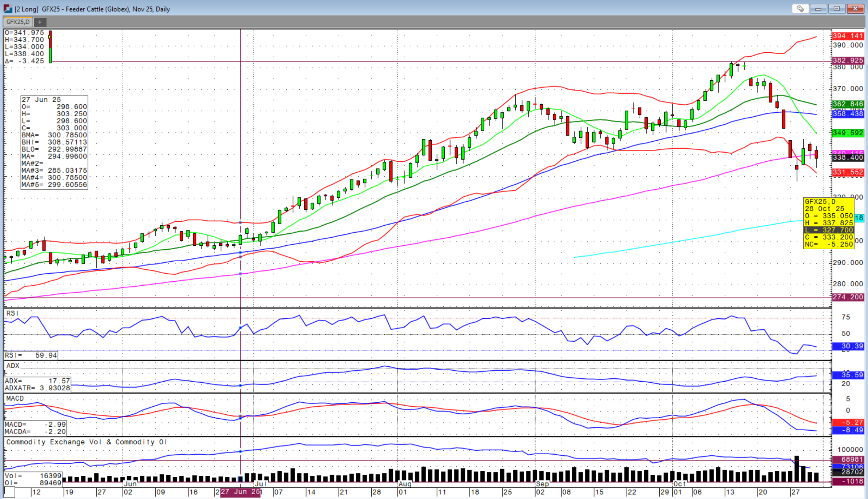868x499 pixels.
Task: Click the 338.400 last price label
Action: click(x=848, y=157)
